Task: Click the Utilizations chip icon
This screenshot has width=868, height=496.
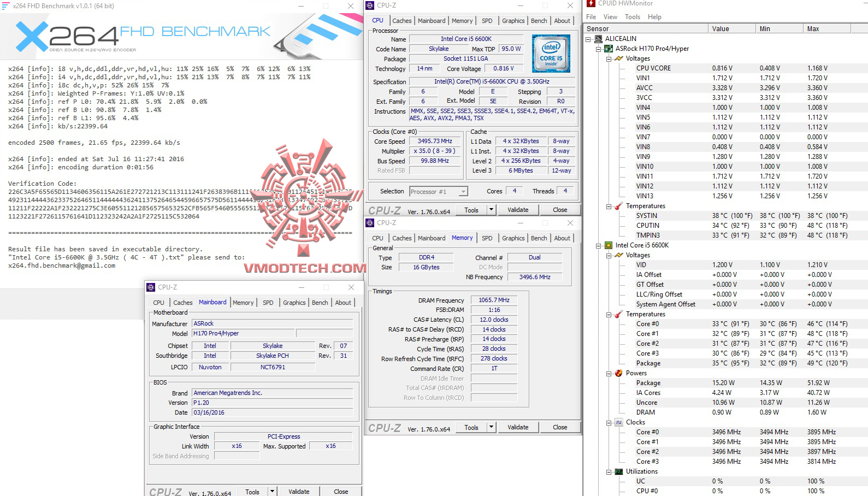Action: tap(619, 471)
